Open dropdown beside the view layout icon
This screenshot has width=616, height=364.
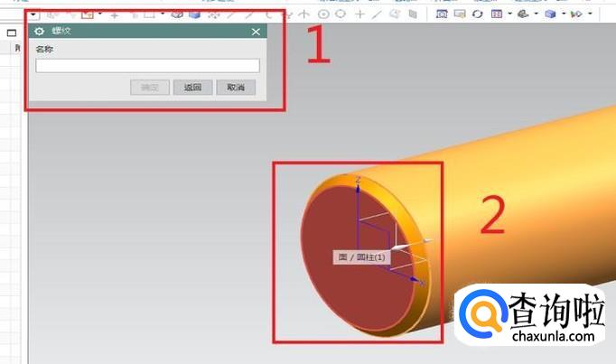click(510, 14)
